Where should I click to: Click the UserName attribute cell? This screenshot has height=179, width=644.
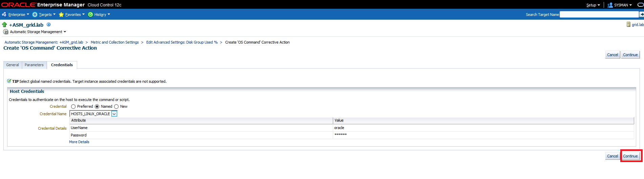click(201, 128)
